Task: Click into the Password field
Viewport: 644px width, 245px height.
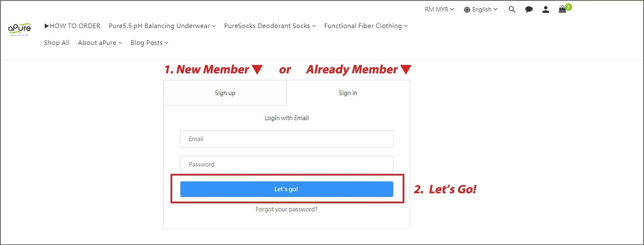Action: (x=287, y=164)
